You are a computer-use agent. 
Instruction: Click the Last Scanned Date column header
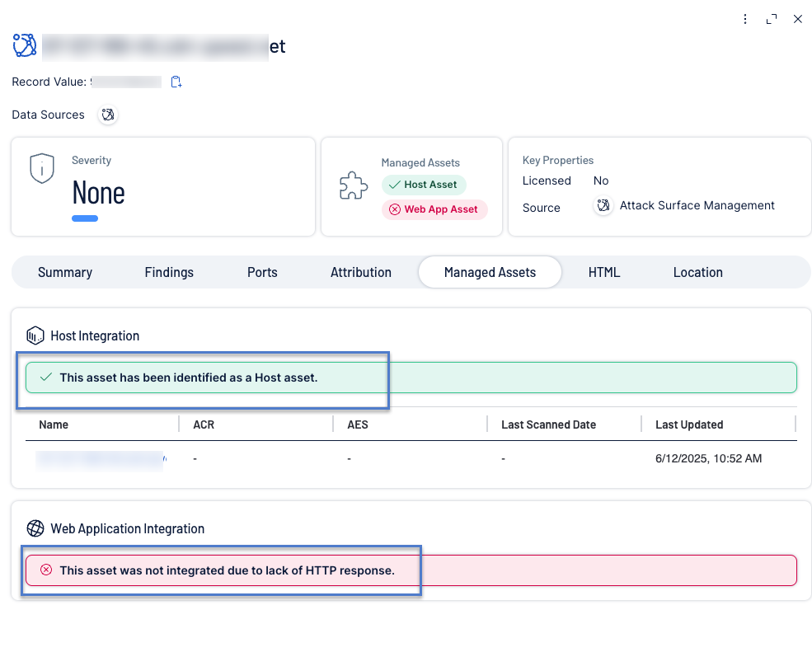click(548, 425)
